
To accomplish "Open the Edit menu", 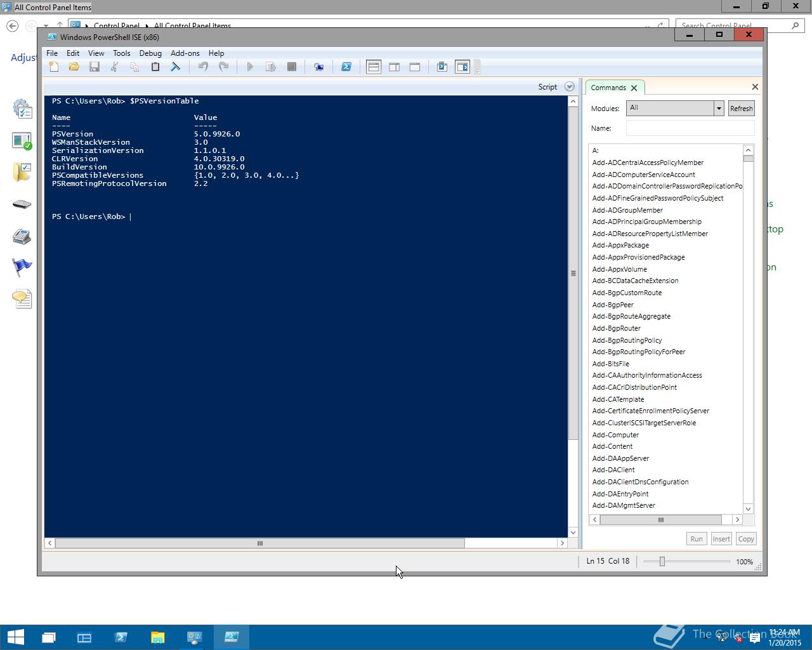I will tap(73, 53).
